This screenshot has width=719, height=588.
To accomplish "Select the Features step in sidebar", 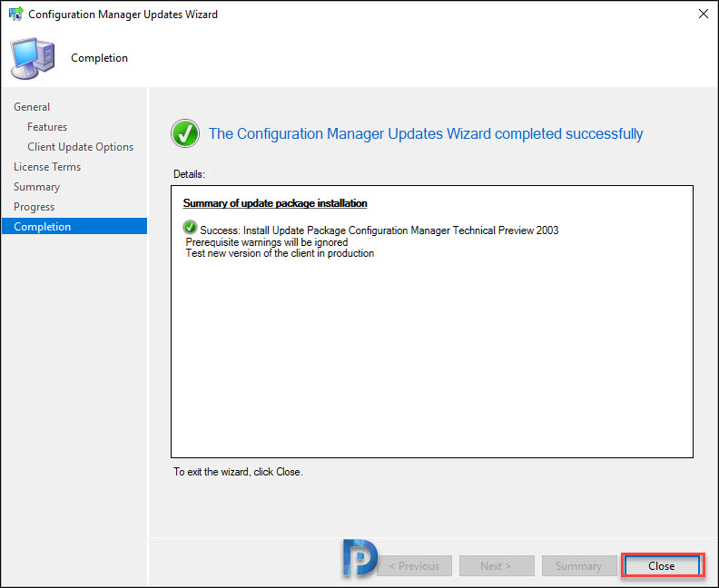I will [x=47, y=127].
